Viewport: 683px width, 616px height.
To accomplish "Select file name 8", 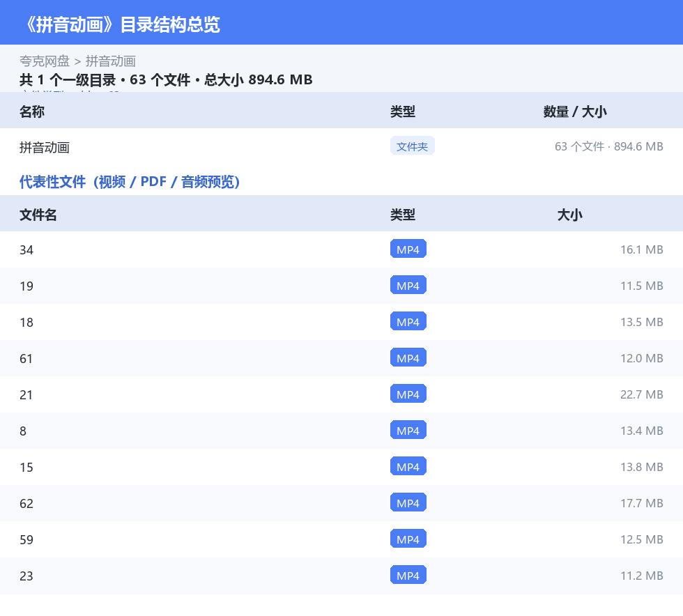I will 23,431.
